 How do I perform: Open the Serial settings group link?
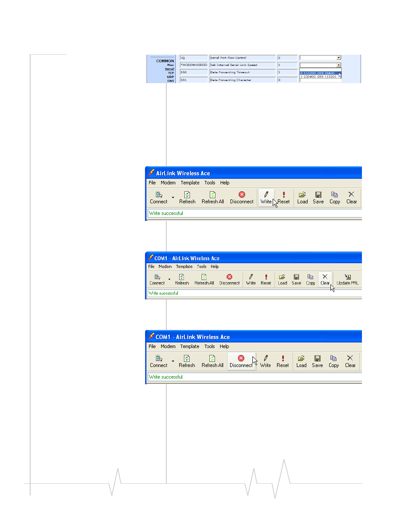coord(169,69)
